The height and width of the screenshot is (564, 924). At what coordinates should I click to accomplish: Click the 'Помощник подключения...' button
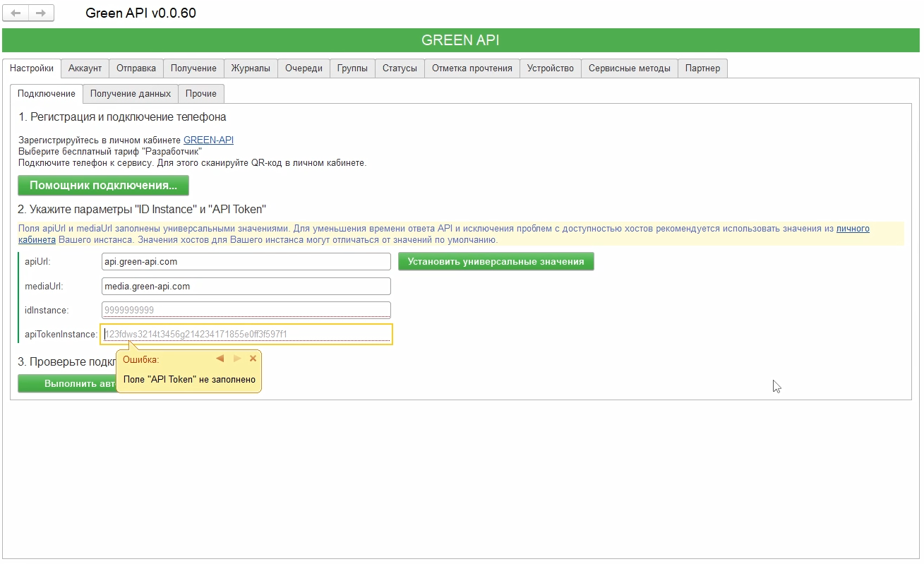(x=103, y=185)
